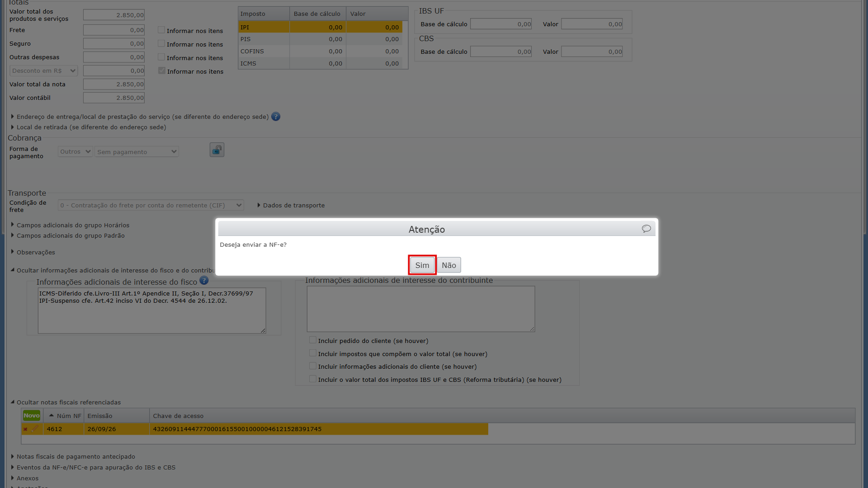This screenshot has width=868, height=488.
Task: Enable Incluir informações adicionais do cliente
Action: coord(312,366)
